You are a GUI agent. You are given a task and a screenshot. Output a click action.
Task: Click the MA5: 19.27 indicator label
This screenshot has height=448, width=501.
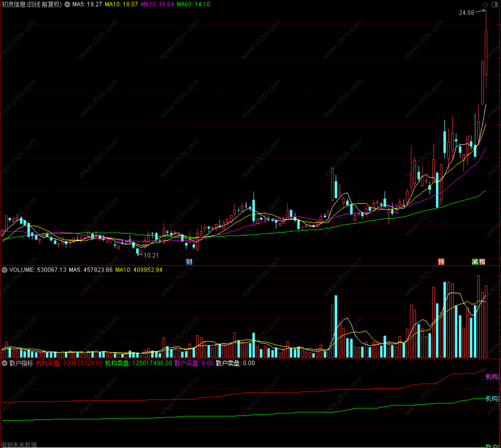click(x=87, y=4)
